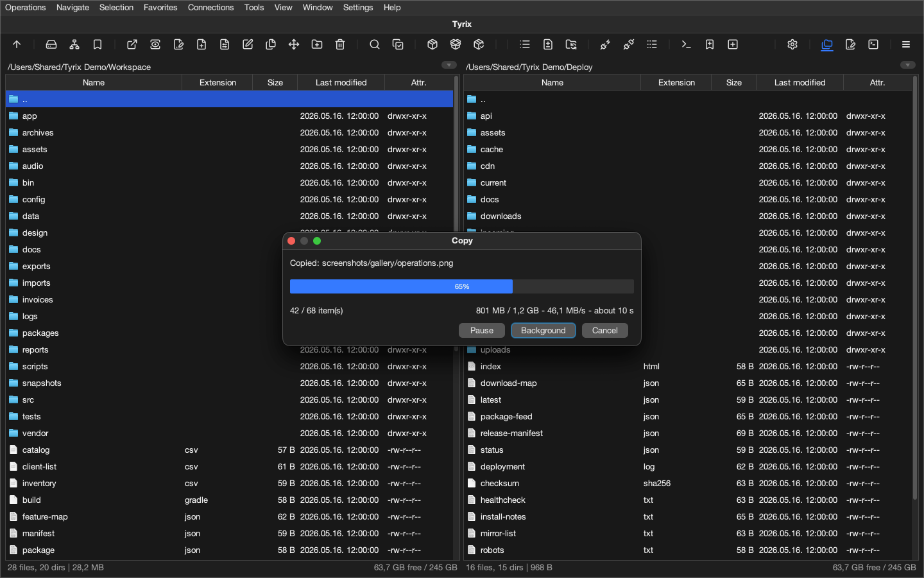Create a new folder with the folder-plus icon
The height and width of the screenshot is (578, 924).
point(317,44)
